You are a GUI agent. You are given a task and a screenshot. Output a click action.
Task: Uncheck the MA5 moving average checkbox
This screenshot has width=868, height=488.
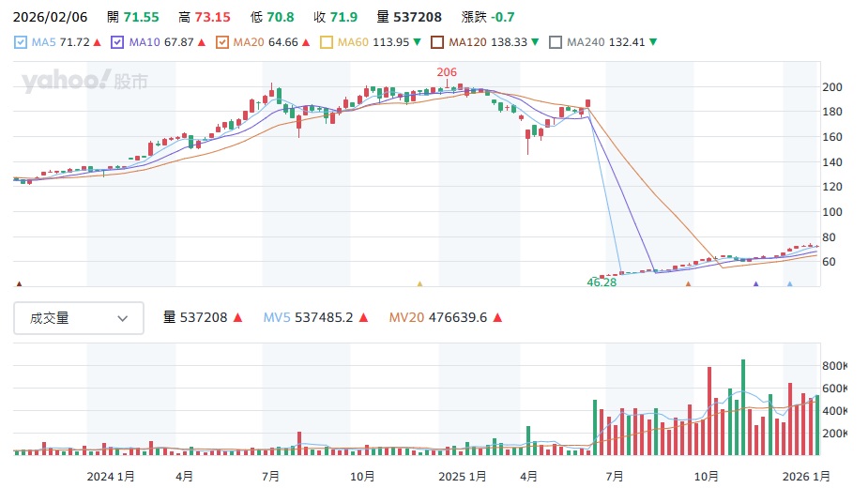(22, 42)
